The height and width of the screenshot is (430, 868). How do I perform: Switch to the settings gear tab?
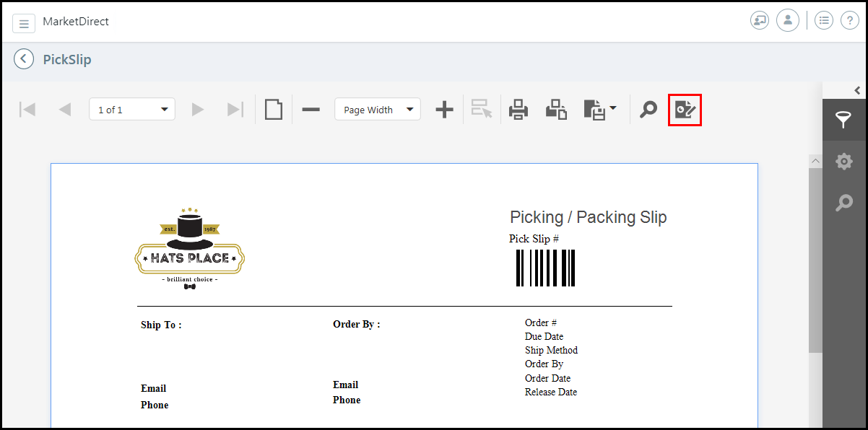[x=843, y=162]
